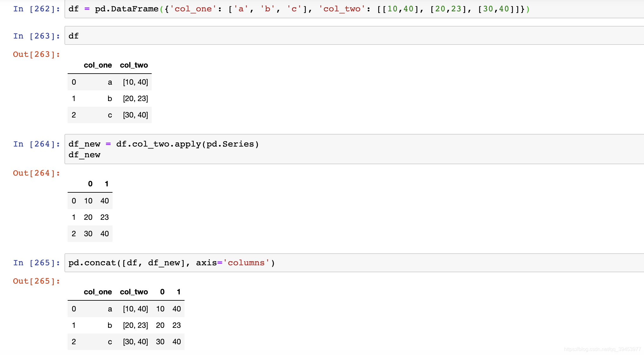Click inside the df_new apply(pd.Series) cell

[x=348, y=149]
